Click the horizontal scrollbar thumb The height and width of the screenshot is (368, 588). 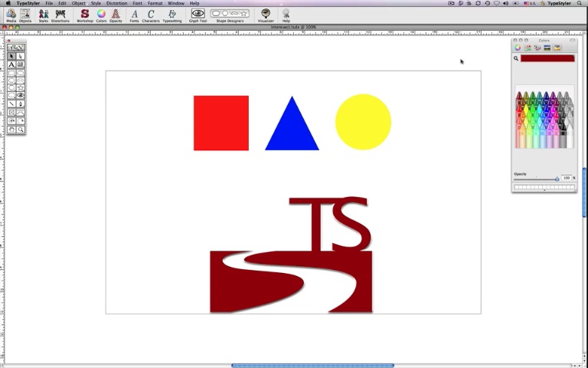click(312, 366)
